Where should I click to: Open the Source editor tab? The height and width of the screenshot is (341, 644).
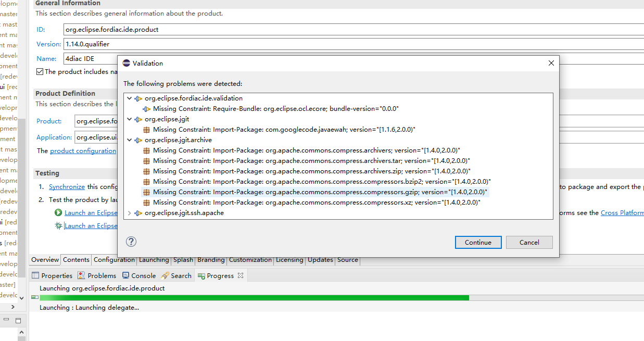tap(348, 260)
